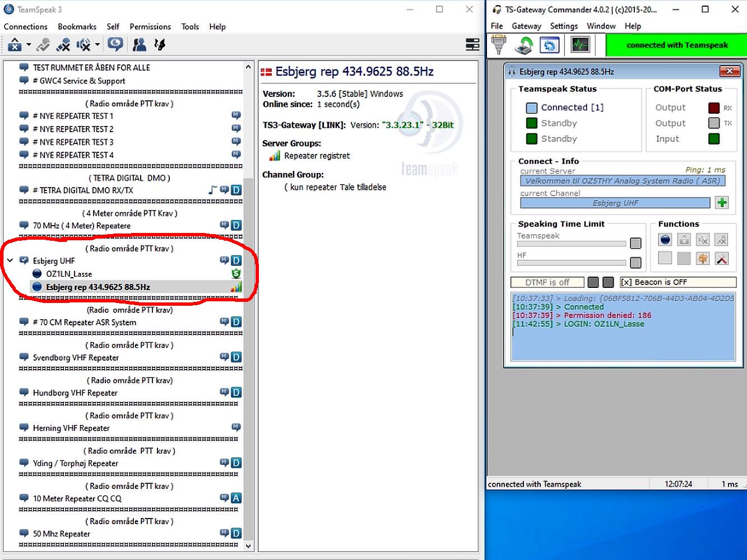Open the disconnect icon dropdown arrow
Screen dimensions: 747x560
coord(29,45)
